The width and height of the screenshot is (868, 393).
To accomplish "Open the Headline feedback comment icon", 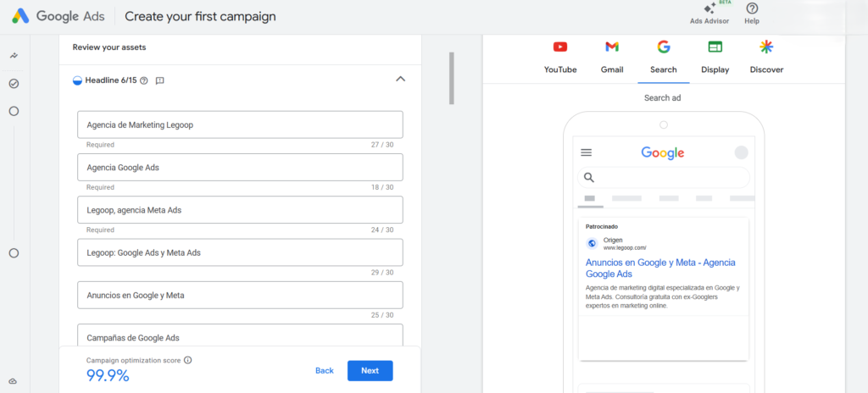I will coord(159,80).
